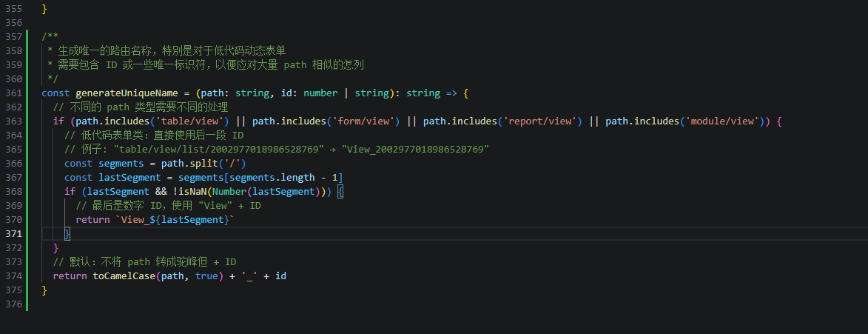This screenshot has height=334, width=868.
Task: Place cursor on generateUniqueName function name
Action: coord(127,93)
